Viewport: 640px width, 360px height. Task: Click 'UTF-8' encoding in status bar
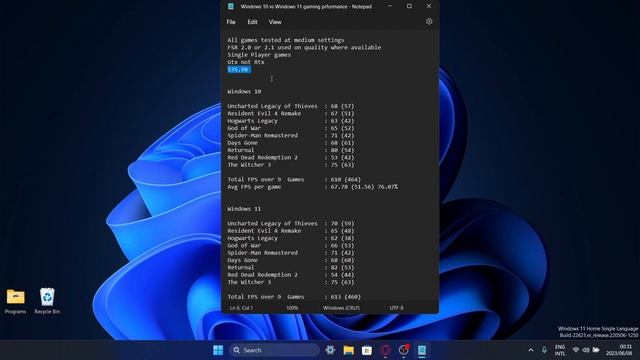[x=396, y=308]
